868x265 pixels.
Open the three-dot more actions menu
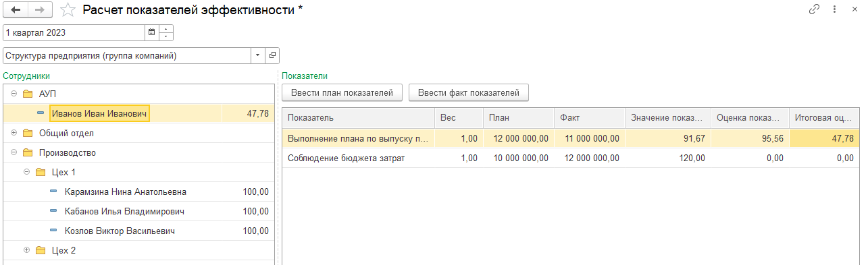pos(835,10)
